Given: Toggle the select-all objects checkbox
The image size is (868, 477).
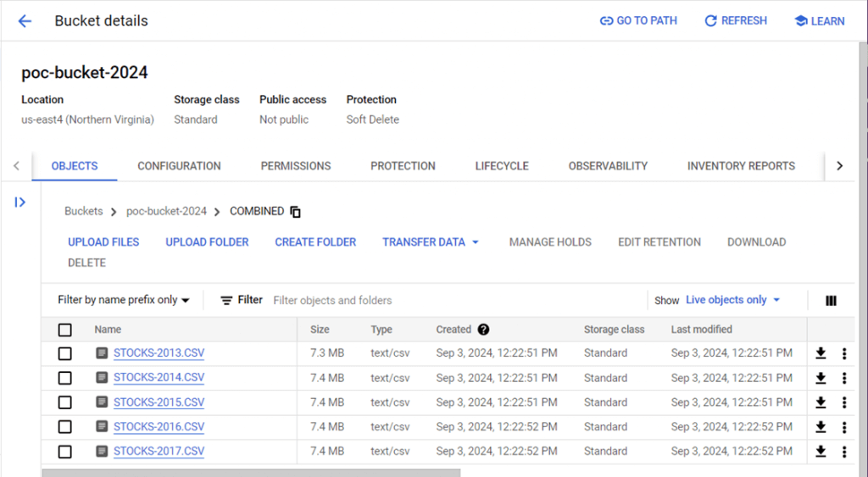Looking at the screenshot, I should (x=65, y=330).
